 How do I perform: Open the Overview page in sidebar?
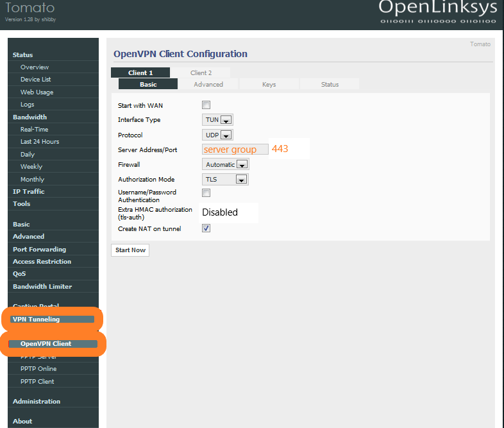35,67
